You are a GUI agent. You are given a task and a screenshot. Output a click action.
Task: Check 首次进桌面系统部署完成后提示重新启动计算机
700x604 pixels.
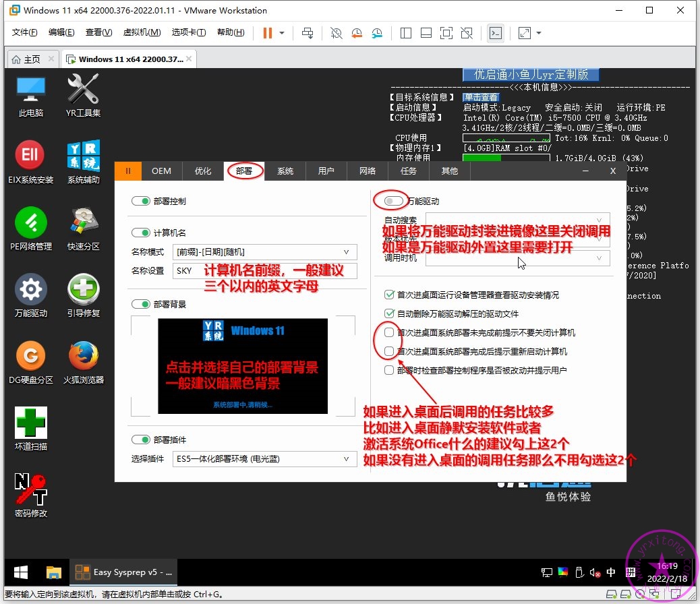point(389,351)
